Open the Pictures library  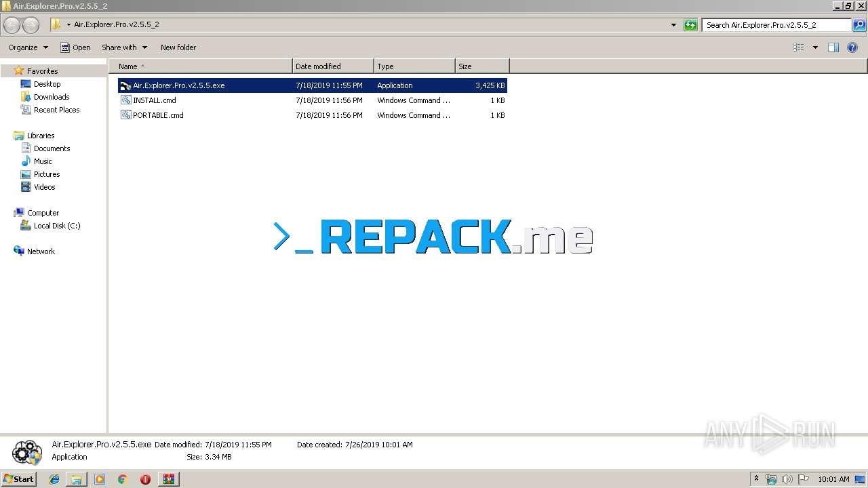pos(47,174)
